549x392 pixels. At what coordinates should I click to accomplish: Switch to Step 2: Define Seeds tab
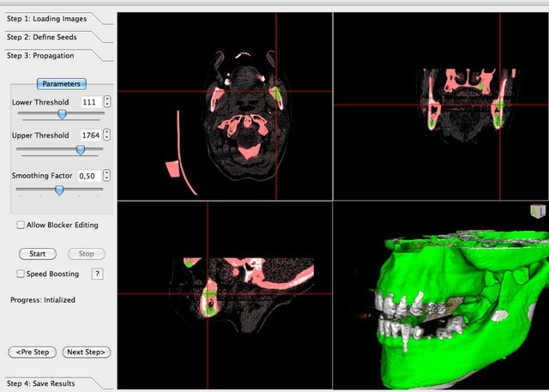point(48,37)
